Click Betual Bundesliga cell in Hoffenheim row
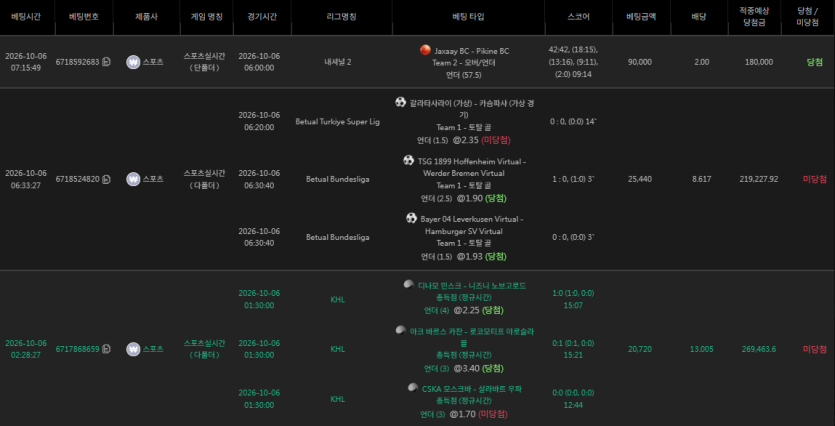Viewport: 835px width, 426px height. click(338, 179)
